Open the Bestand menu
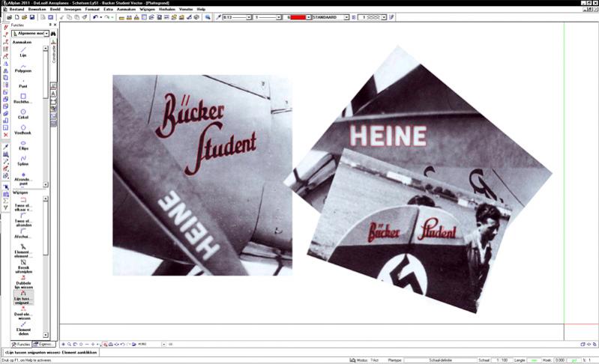The width and height of the screenshot is (599, 364). click(16, 9)
